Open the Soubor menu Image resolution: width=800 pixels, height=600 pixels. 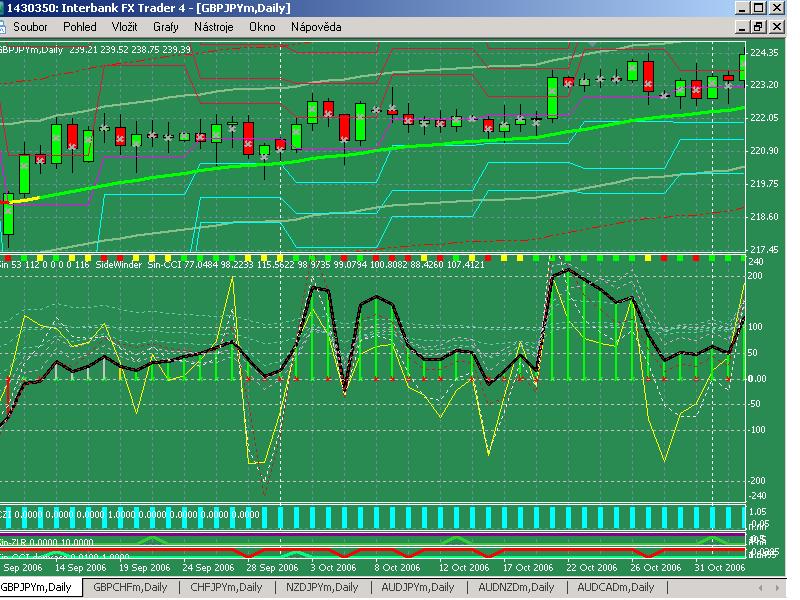pos(30,27)
